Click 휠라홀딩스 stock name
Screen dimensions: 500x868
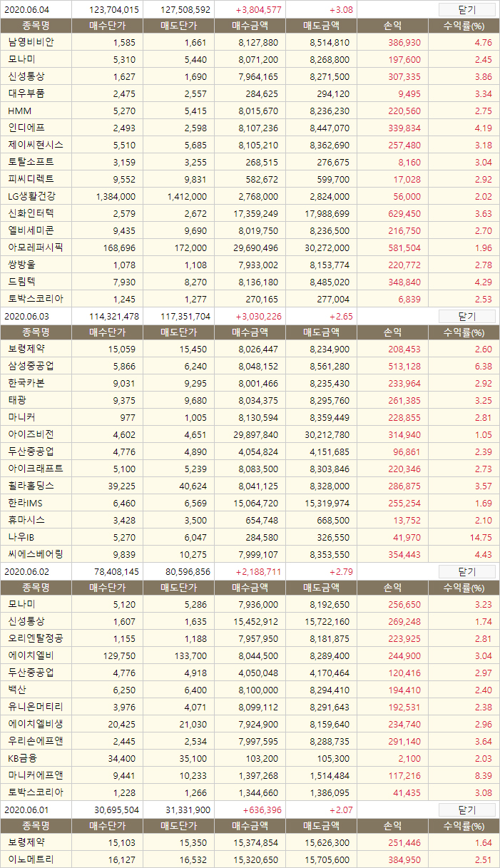pyautogui.click(x=31, y=486)
